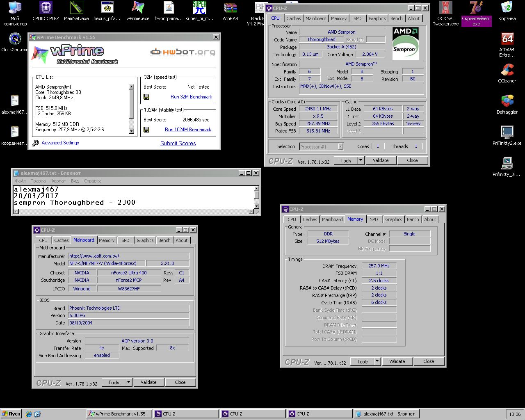Run the 32M Benchmark link
Viewport: 525px width, 420px height.
coord(191,97)
